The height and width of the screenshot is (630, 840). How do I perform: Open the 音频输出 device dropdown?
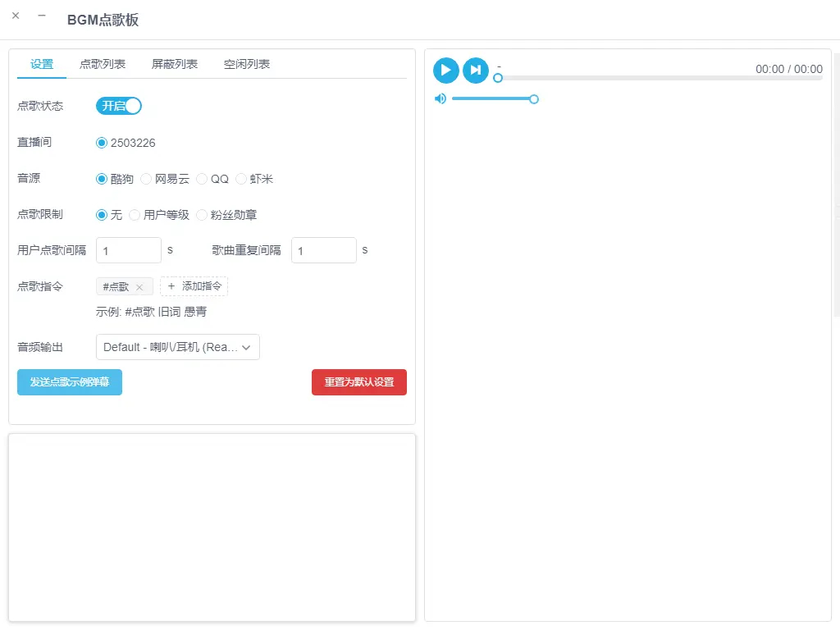178,347
